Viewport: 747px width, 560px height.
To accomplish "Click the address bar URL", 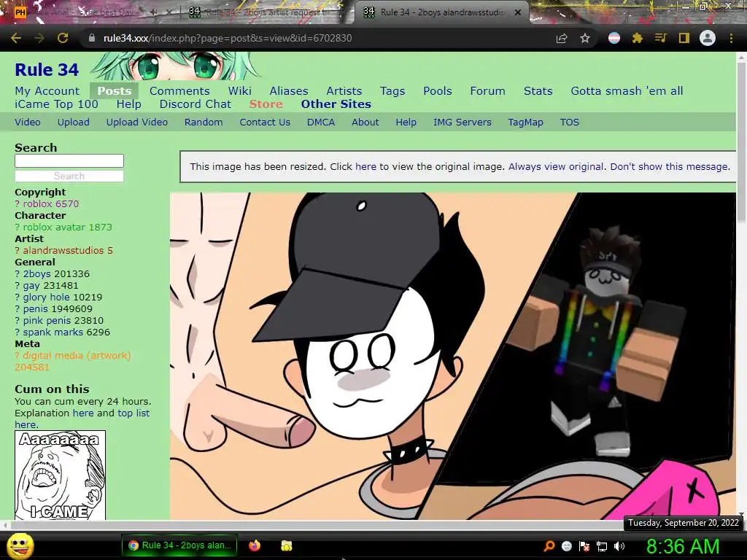I will [228, 38].
